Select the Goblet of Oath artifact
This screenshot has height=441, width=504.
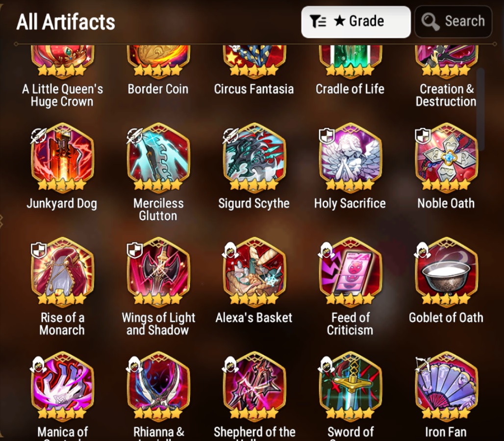point(446,272)
